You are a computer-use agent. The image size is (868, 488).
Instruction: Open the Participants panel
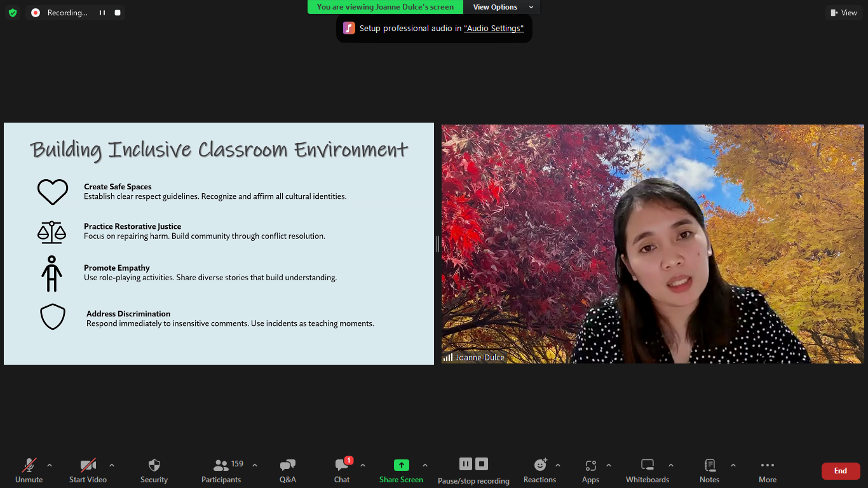[221, 465]
